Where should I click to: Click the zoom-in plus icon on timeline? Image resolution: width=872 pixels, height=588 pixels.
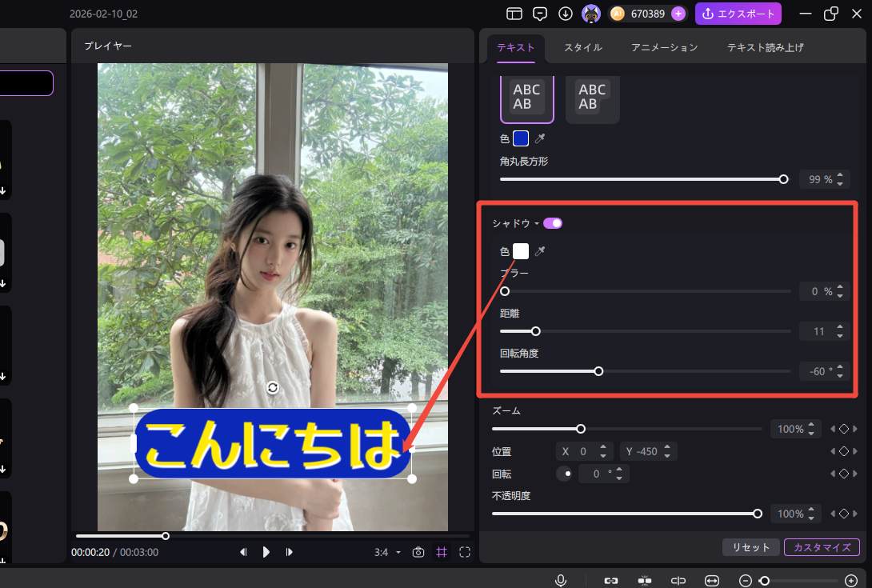[851, 581]
